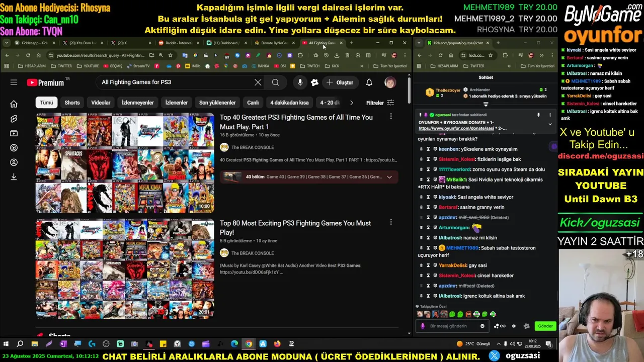The width and height of the screenshot is (644, 362).
Task: Select the 'Son yüklenenler' filter chip
Action: tap(217, 103)
